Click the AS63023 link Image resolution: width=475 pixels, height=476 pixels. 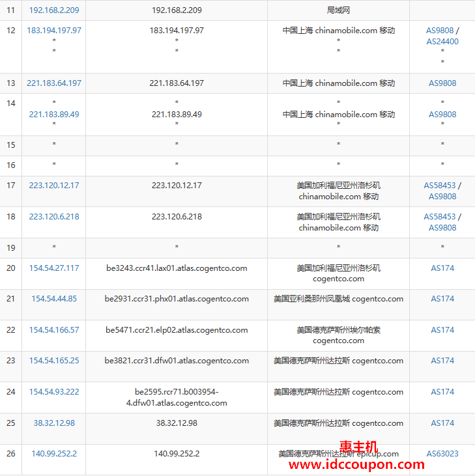442,454
